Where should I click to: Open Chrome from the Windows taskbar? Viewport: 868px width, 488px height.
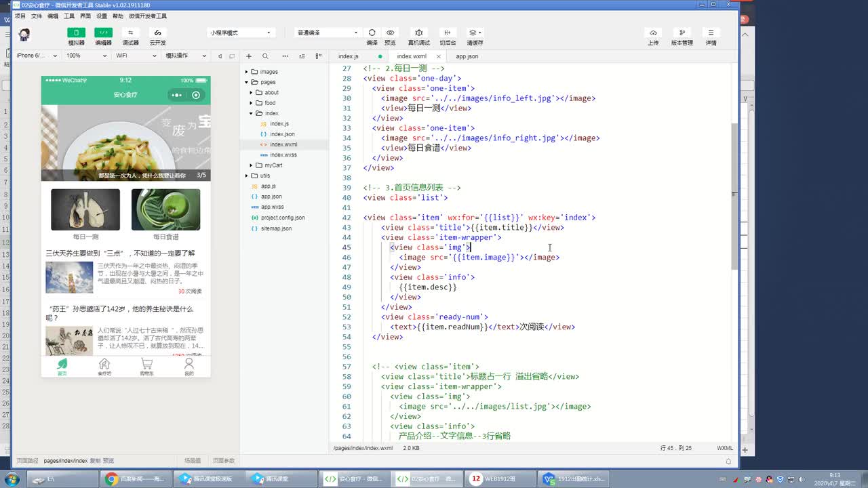point(112,479)
